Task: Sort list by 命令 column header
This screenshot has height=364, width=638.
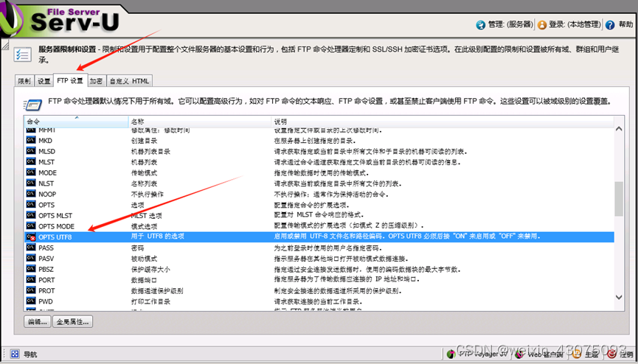Action: (76, 122)
